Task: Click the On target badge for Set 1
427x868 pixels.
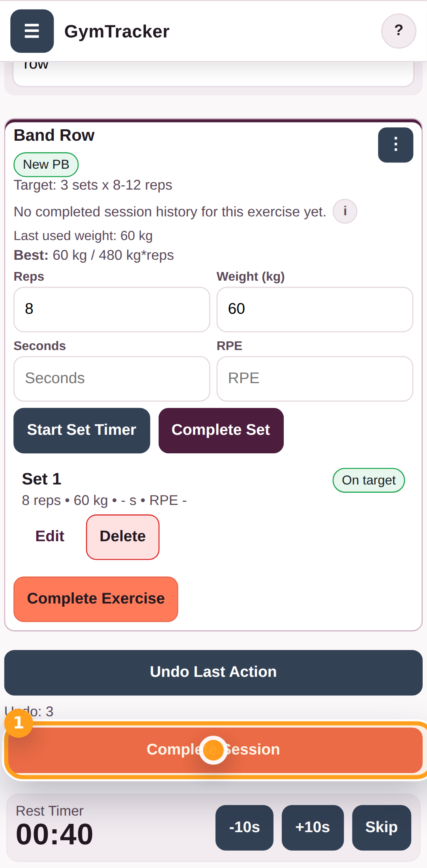Action: click(x=368, y=480)
